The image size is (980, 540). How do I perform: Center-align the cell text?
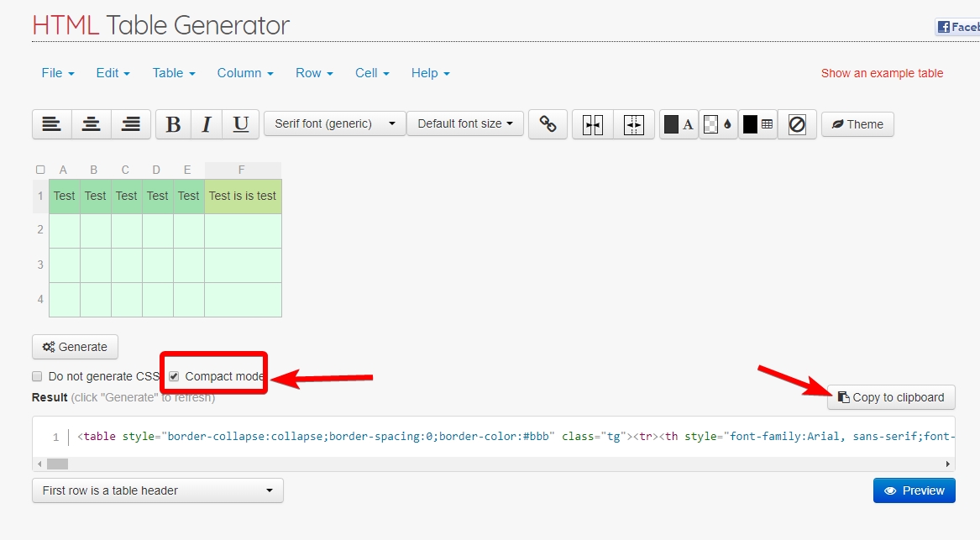coord(92,124)
